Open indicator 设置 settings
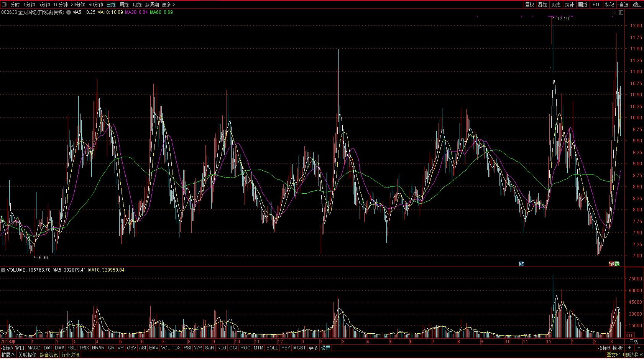 326,348
